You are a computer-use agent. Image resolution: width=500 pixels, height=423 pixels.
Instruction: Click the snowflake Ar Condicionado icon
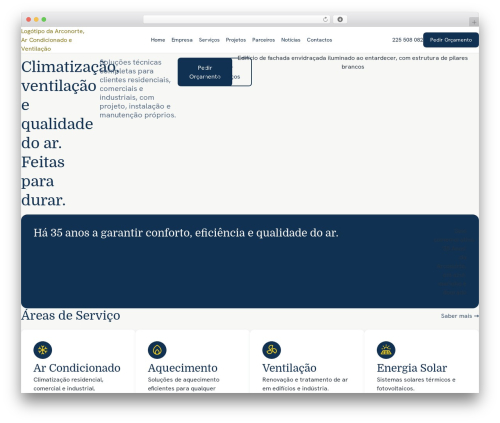point(43,350)
